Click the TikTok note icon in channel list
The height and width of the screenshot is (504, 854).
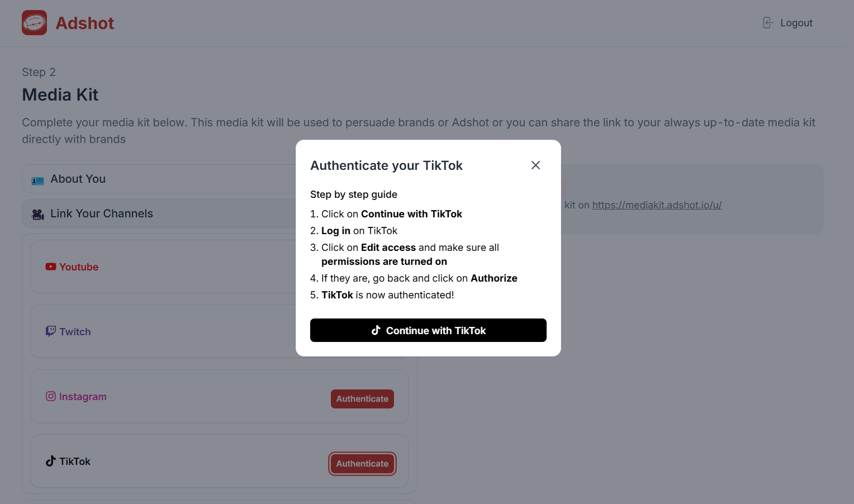pos(51,461)
